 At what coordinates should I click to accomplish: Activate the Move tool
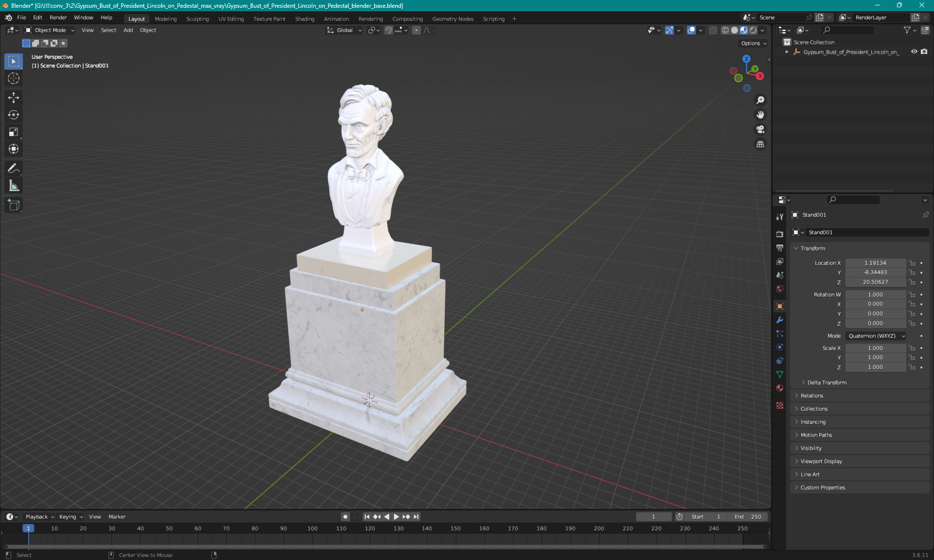pyautogui.click(x=14, y=98)
